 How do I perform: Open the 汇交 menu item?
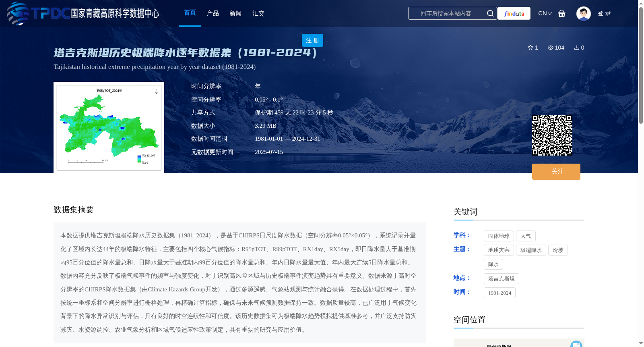[258, 13]
